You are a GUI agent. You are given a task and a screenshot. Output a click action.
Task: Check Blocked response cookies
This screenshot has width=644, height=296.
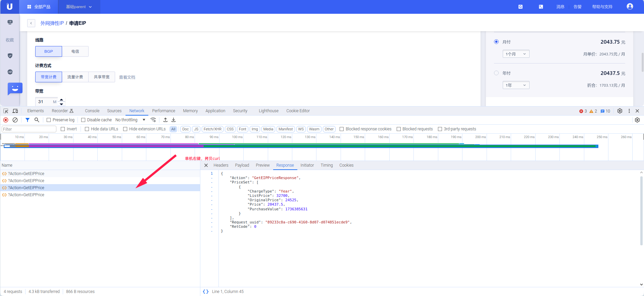coord(342,129)
